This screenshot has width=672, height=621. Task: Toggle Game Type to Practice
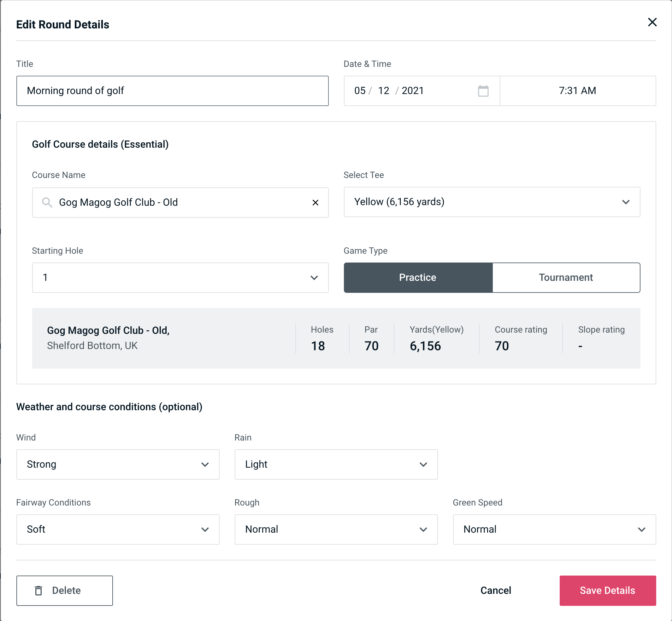tap(419, 278)
